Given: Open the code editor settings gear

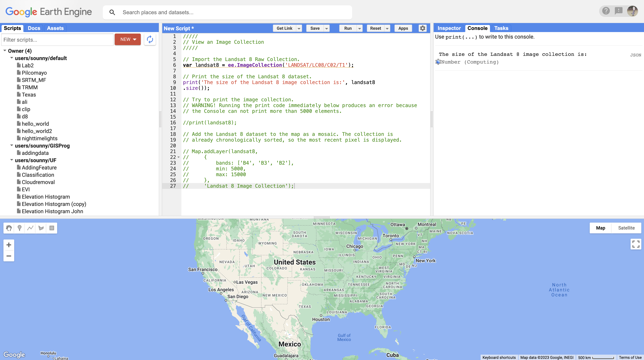Looking at the screenshot, I should tap(422, 28).
